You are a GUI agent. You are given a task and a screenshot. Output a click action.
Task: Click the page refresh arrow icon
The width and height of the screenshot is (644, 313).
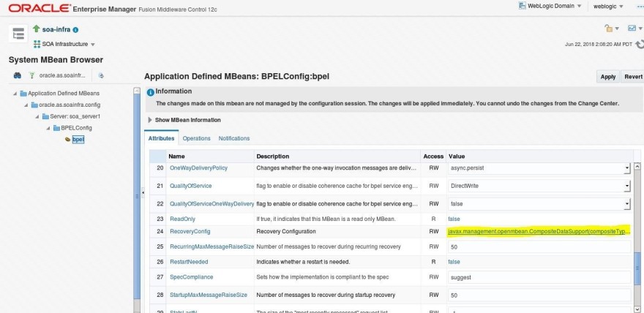[x=639, y=44]
